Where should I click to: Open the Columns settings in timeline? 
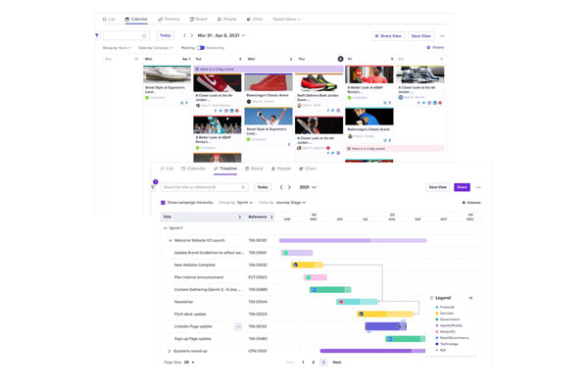(471, 203)
